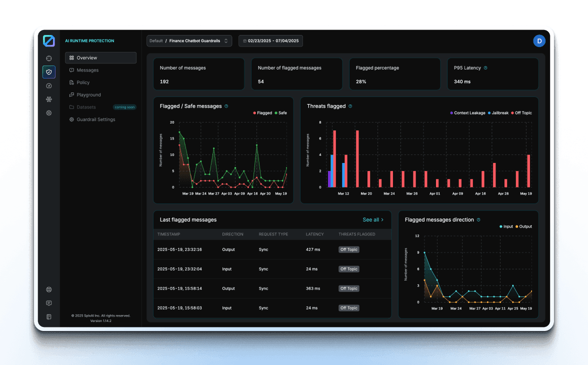The width and height of the screenshot is (588, 365).
Task: Click the info icon beside Flagged / Safe messages
Action: coord(226,106)
